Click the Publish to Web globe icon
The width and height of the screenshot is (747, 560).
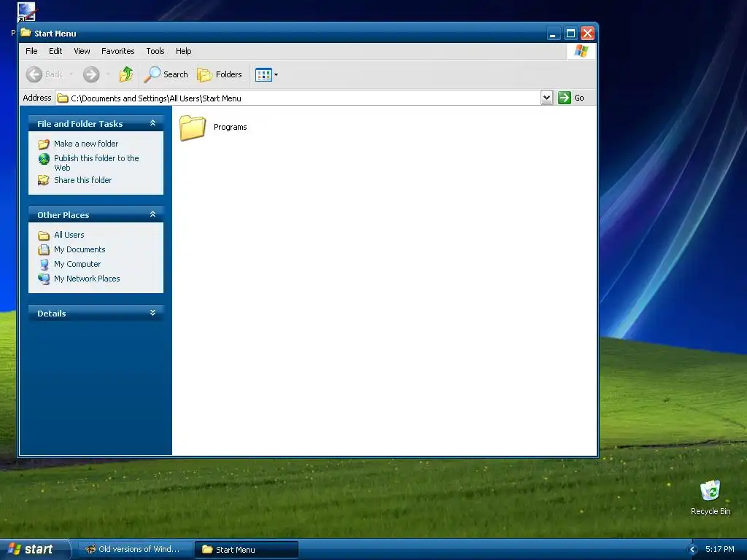(x=44, y=158)
